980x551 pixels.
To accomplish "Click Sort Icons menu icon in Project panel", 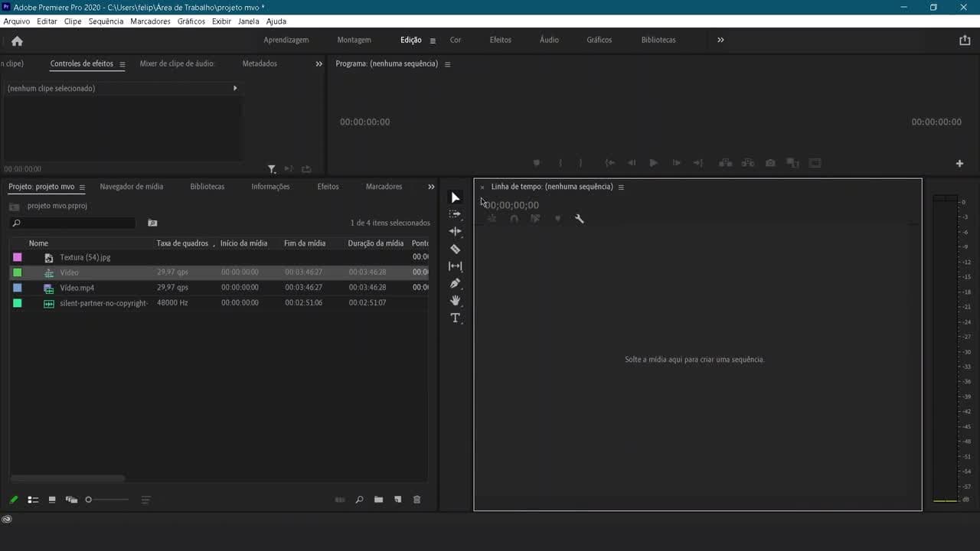I will point(145,500).
